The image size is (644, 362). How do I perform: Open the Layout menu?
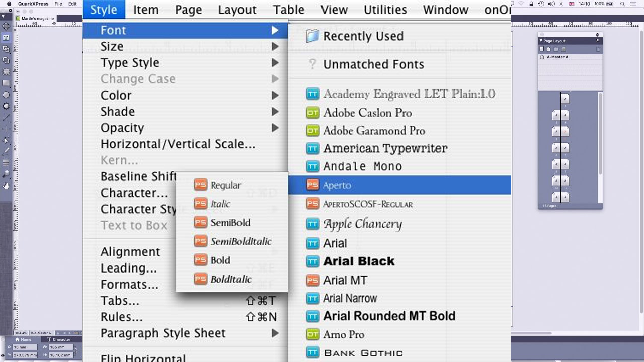click(x=237, y=9)
